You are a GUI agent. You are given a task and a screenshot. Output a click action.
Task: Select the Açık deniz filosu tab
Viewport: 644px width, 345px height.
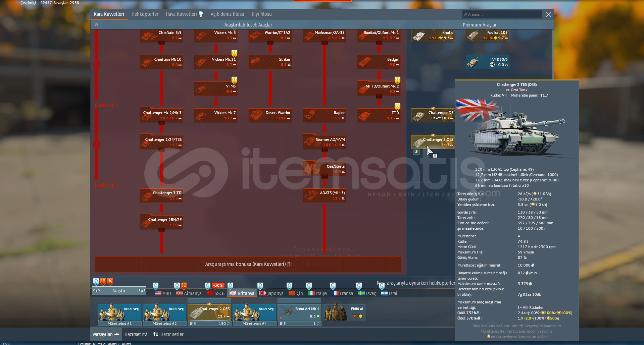point(227,14)
